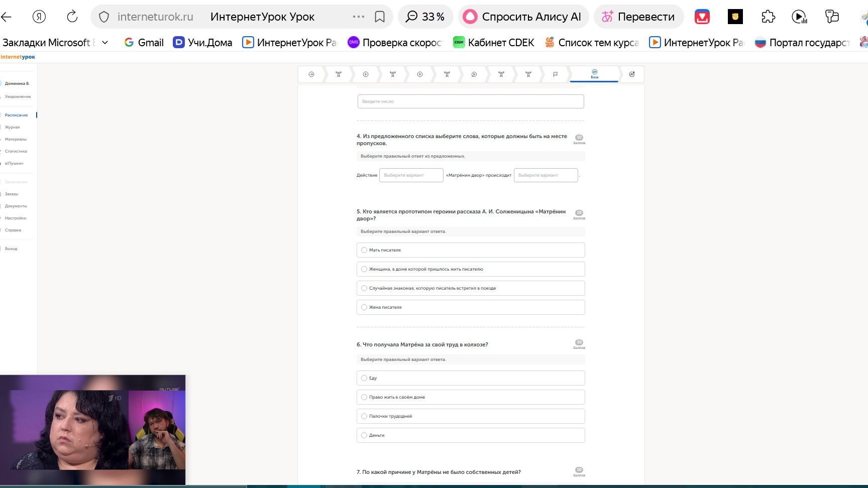Select radio Мать писателя
This screenshot has height=488, width=868.
click(364, 250)
